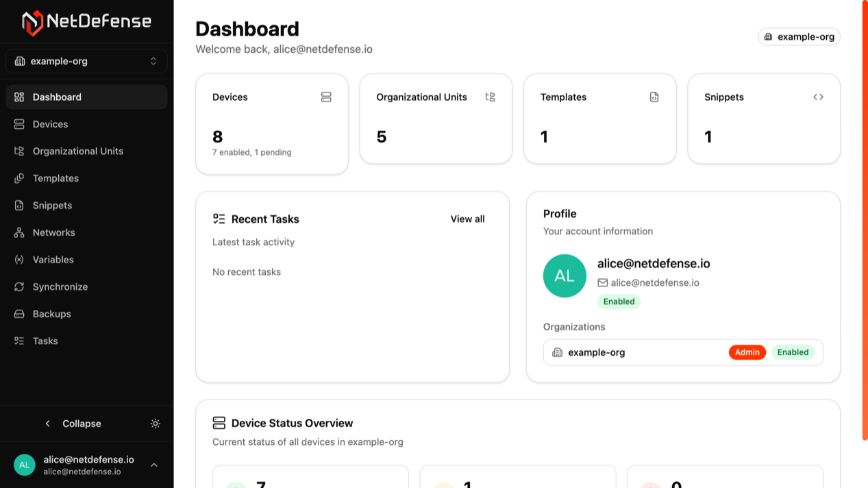
Task: Toggle light/dark theme with sun icon
Action: click(156, 424)
